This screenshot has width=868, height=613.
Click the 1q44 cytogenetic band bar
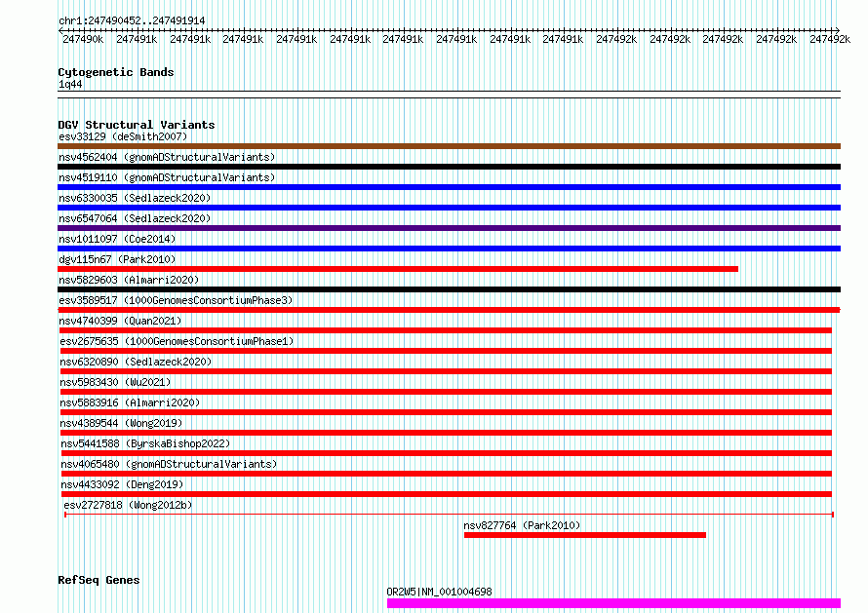(449, 95)
